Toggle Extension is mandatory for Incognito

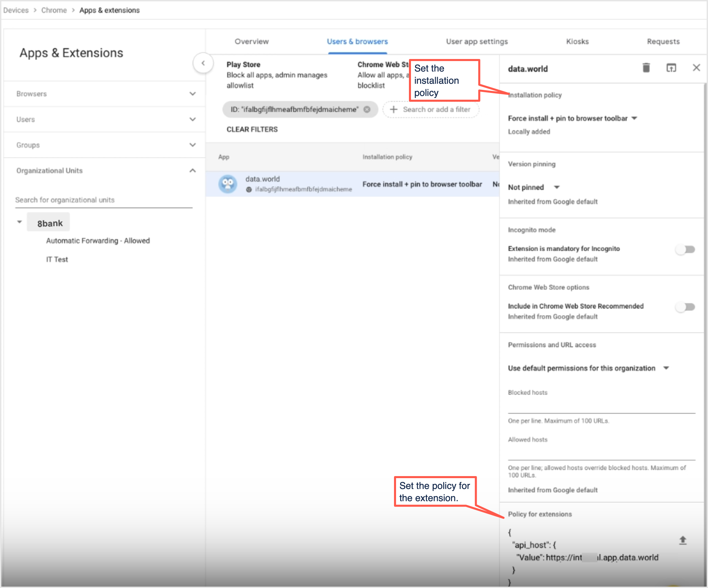(x=685, y=250)
